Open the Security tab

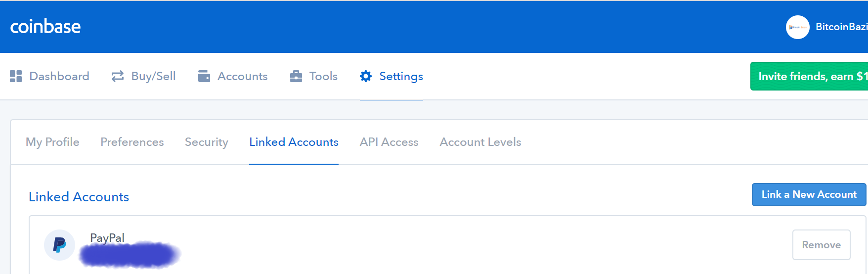click(206, 142)
